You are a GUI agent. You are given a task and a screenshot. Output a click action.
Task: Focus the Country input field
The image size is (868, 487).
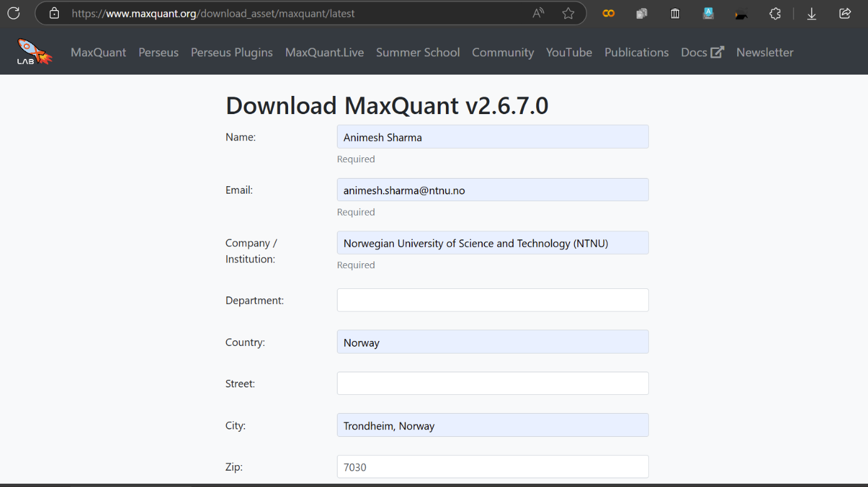coord(493,342)
